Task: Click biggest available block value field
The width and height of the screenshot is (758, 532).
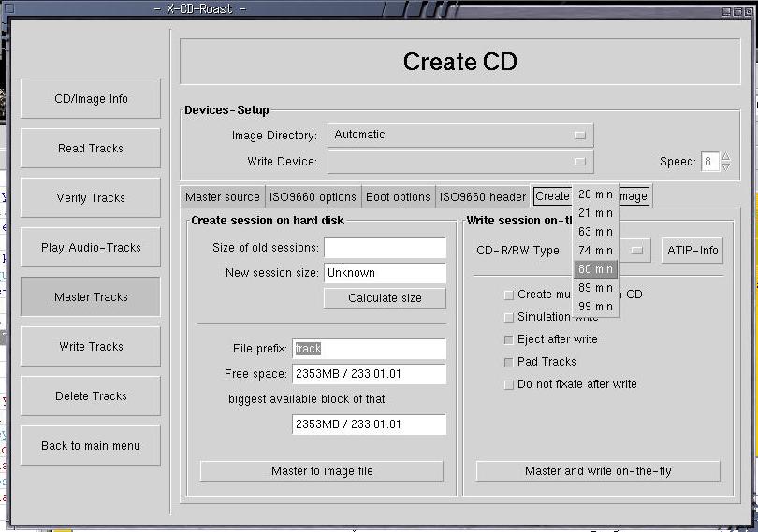Action: tap(370, 424)
